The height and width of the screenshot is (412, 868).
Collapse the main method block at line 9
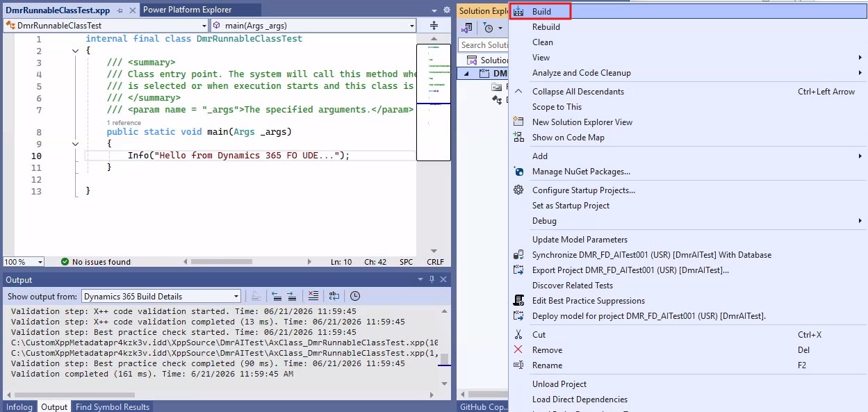[76, 144]
